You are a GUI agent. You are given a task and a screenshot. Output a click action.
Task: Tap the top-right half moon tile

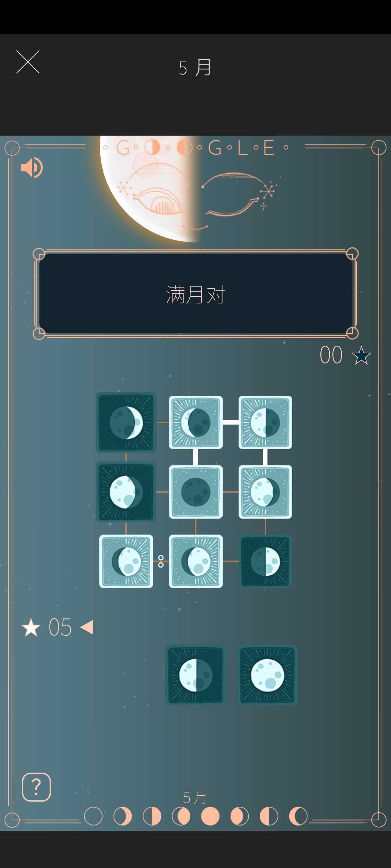(x=265, y=422)
